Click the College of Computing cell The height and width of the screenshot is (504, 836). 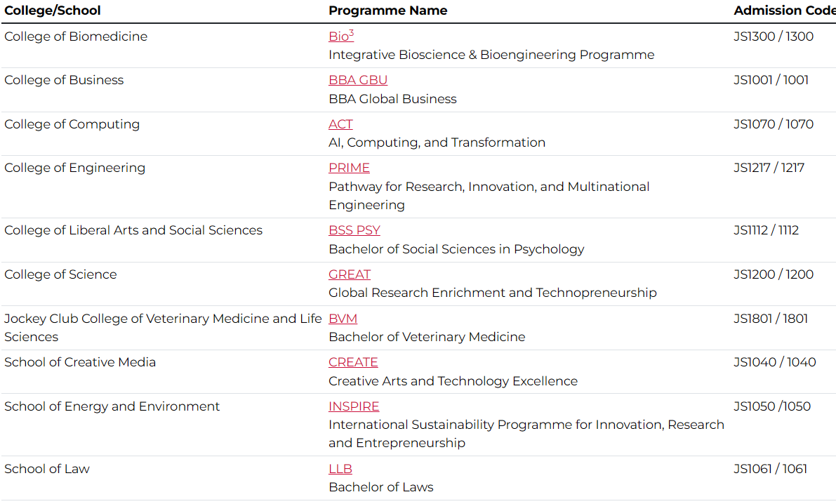click(x=72, y=124)
